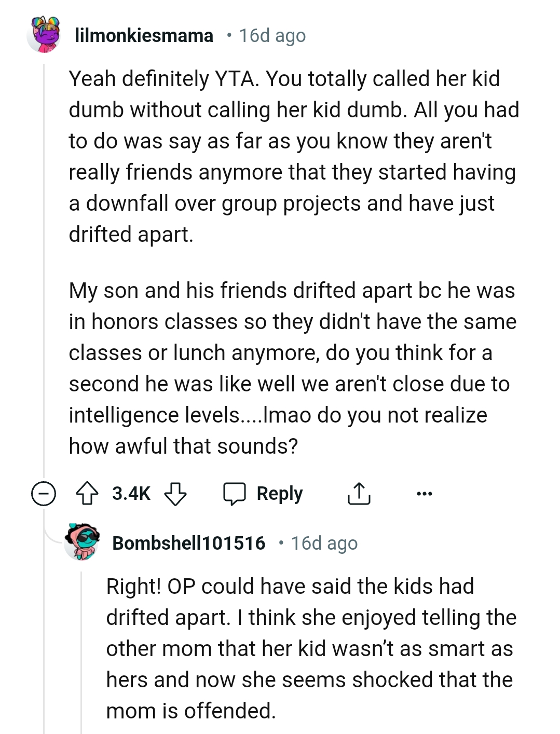Viewport: 560px width, 734px height.
Task: Click the 3.4K vote score
Action: point(131,494)
